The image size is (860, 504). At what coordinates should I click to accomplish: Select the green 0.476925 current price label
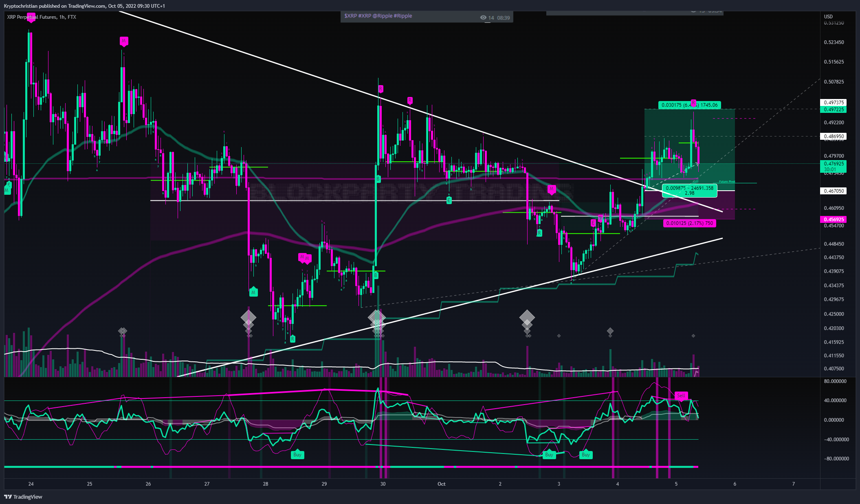click(x=833, y=164)
